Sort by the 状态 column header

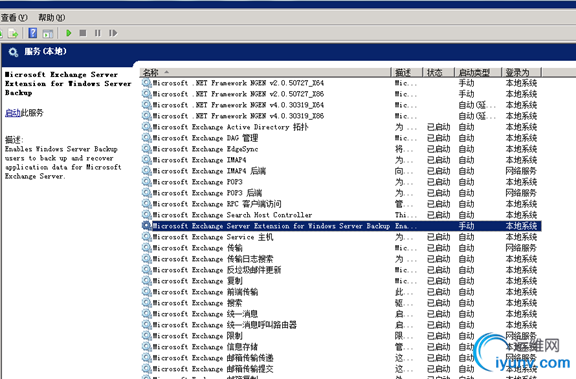[x=439, y=72]
